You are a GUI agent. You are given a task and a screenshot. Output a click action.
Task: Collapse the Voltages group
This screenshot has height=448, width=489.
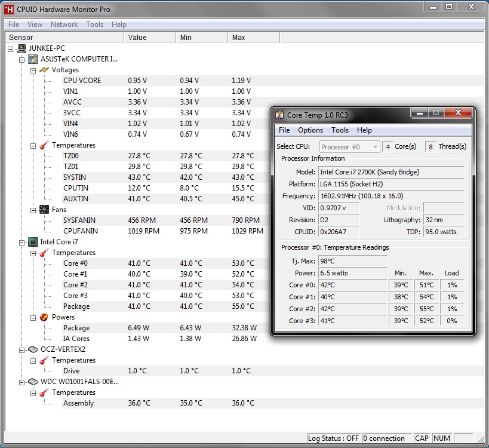pos(33,70)
